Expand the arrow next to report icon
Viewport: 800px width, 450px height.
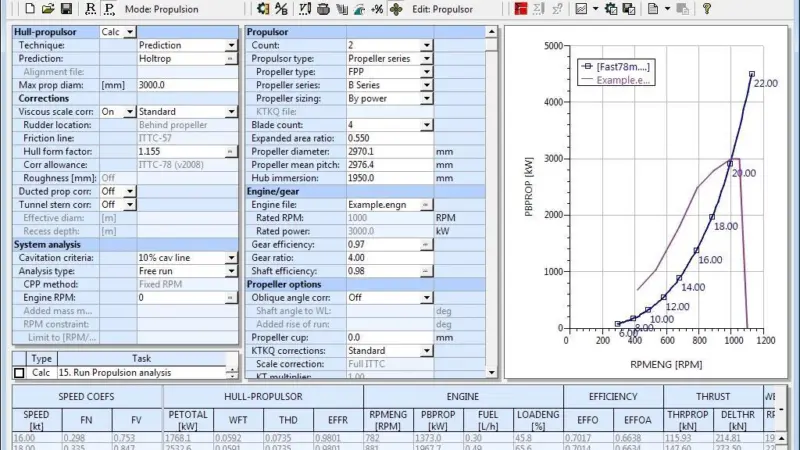click(x=667, y=9)
